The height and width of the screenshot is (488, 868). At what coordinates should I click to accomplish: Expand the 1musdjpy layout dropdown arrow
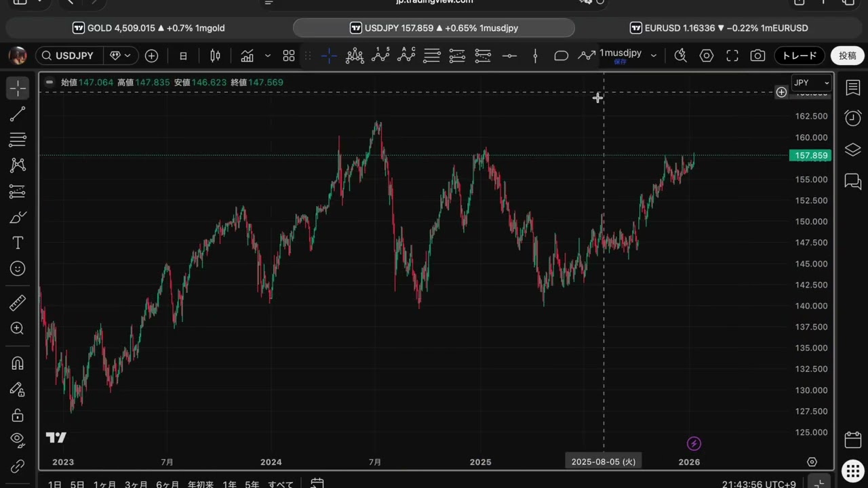coord(653,56)
